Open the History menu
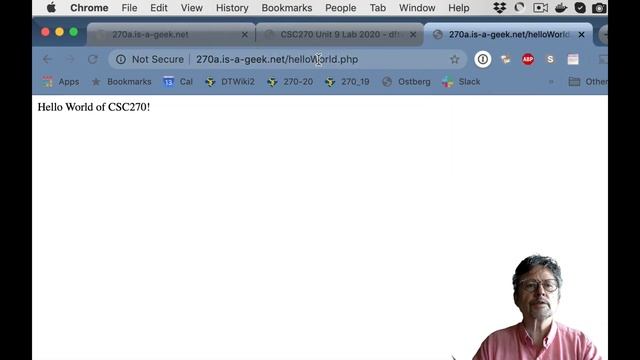 [232, 8]
